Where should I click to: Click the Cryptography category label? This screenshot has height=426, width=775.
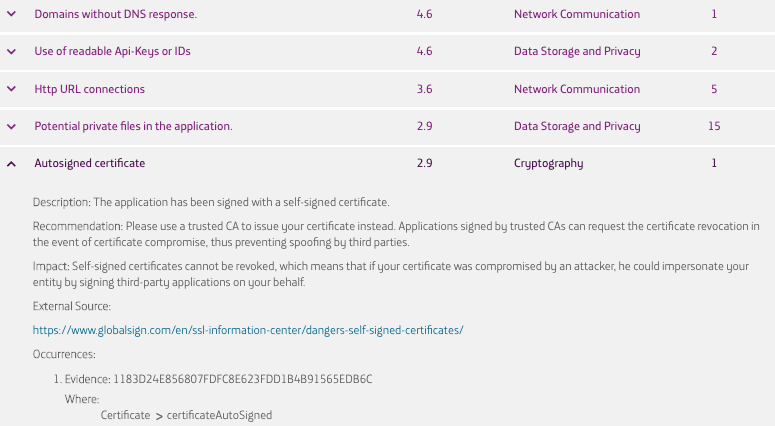coord(548,163)
